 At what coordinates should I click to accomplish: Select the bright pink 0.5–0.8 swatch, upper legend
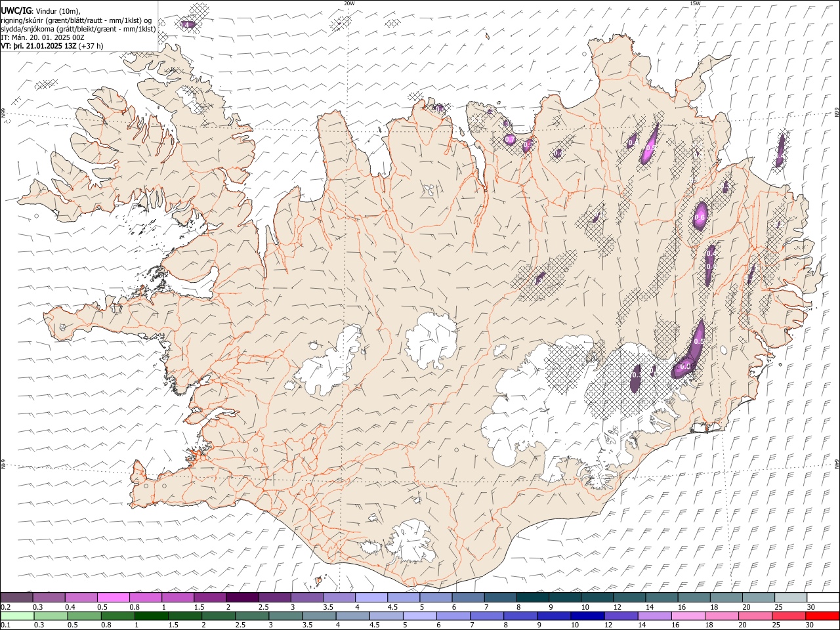[114, 597]
